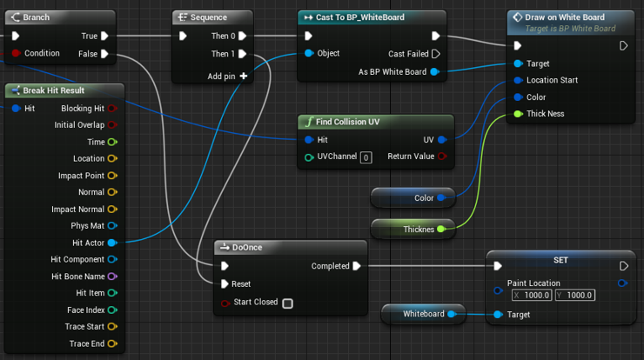644x360 pixels.
Task: Click the Thick Ness input pin
Action: pyautogui.click(x=519, y=114)
